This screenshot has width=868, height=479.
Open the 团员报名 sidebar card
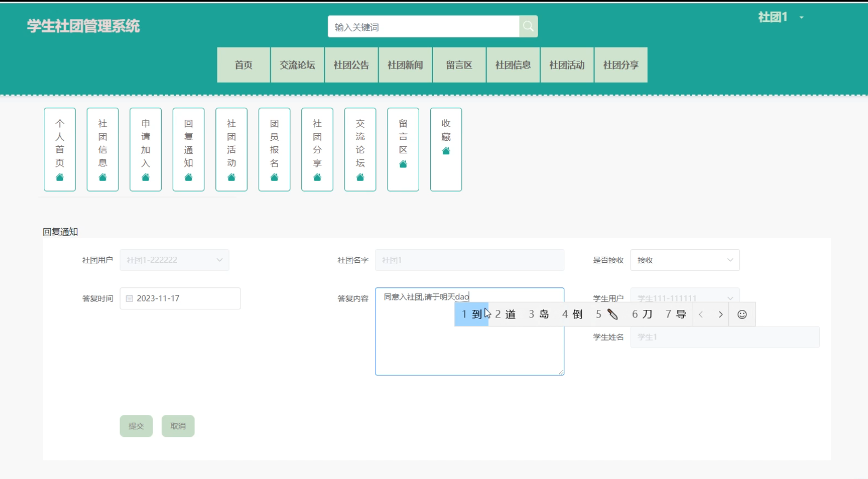tap(275, 149)
